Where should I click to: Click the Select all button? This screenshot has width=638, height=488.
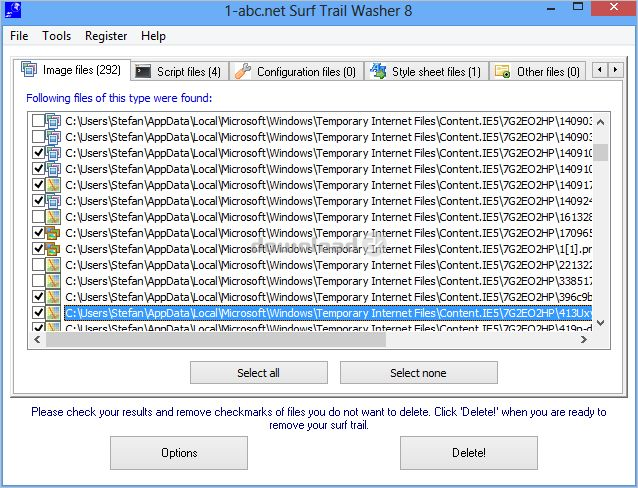(259, 373)
